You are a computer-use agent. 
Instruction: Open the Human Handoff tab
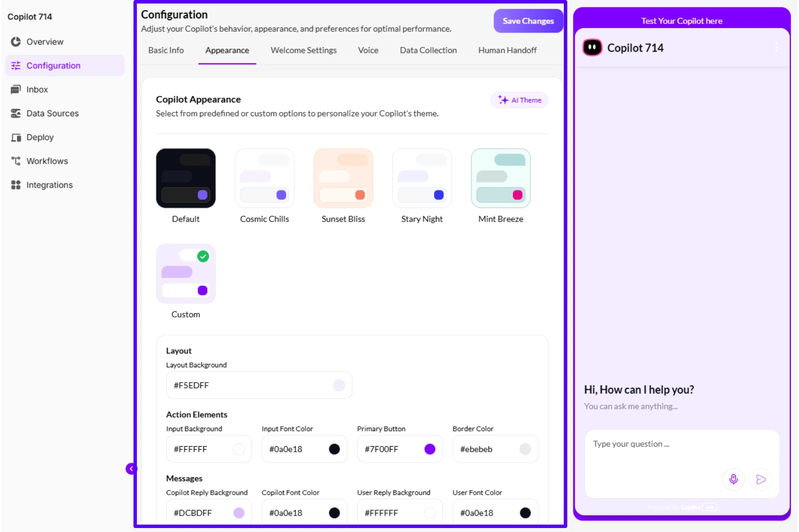[x=507, y=50]
